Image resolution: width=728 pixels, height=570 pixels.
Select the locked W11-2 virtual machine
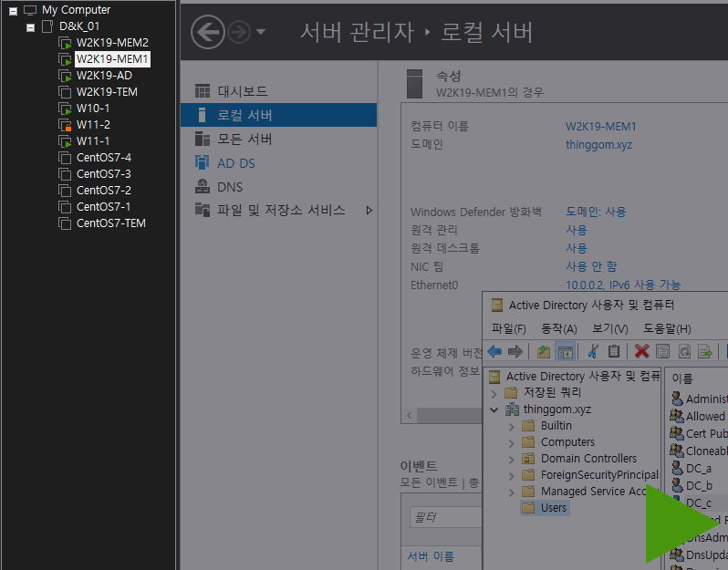click(x=93, y=125)
